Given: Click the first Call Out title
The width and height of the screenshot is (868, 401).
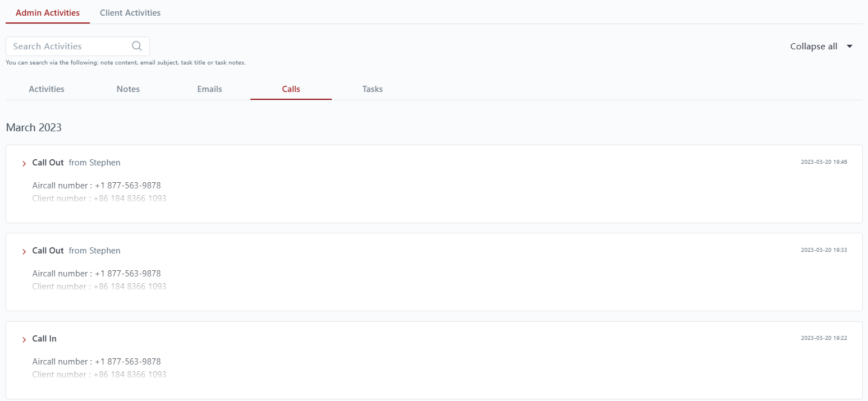Looking at the screenshot, I should pos(48,163).
